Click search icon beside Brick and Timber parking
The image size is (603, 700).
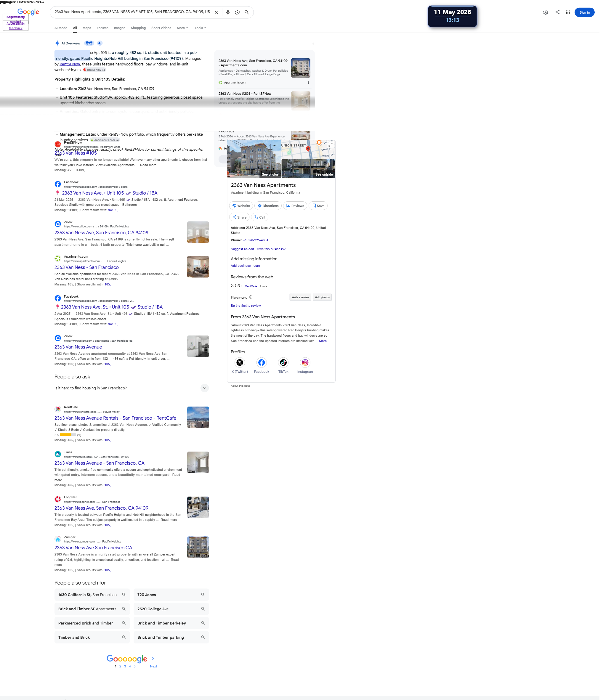tap(204, 641)
